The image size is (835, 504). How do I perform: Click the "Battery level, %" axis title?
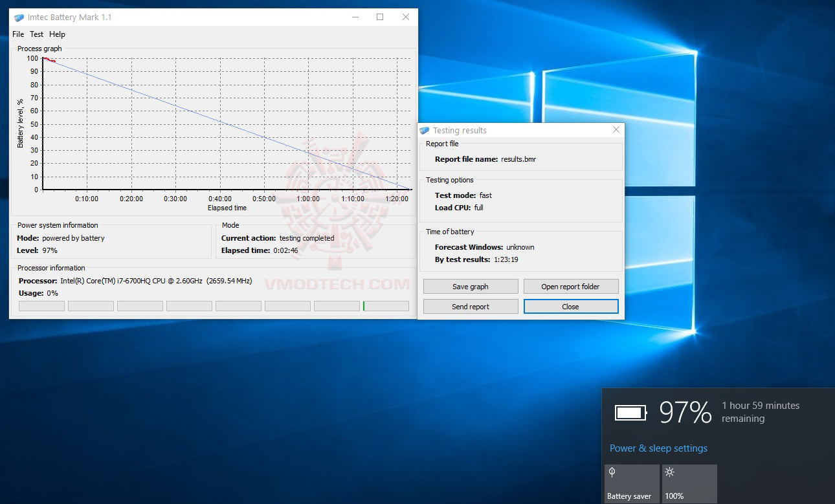(x=20, y=124)
